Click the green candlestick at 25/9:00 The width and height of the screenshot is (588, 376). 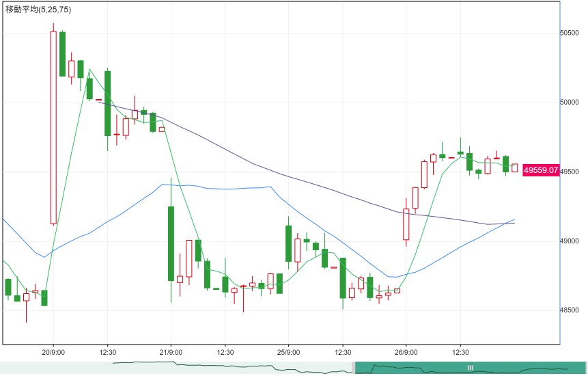coord(288,243)
